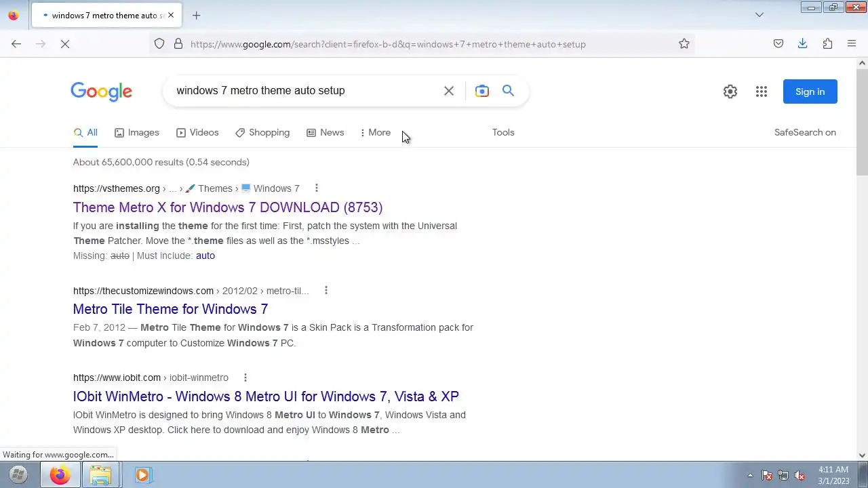Image resolution: width=868 pixels, height=488 pixels.
Task: Click the blue Sign in button
Action: coord(810,91)
